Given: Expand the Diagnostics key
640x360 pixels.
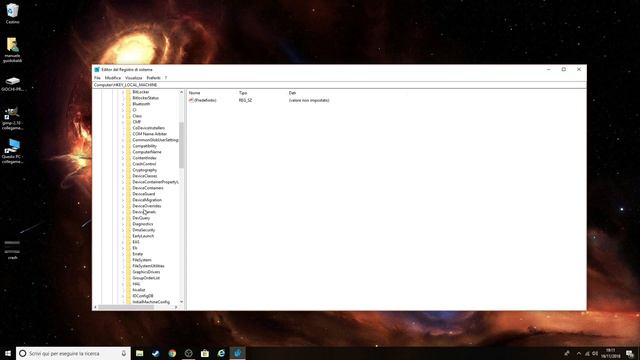Looking at the screenshot, I should (x=123, y=224).
